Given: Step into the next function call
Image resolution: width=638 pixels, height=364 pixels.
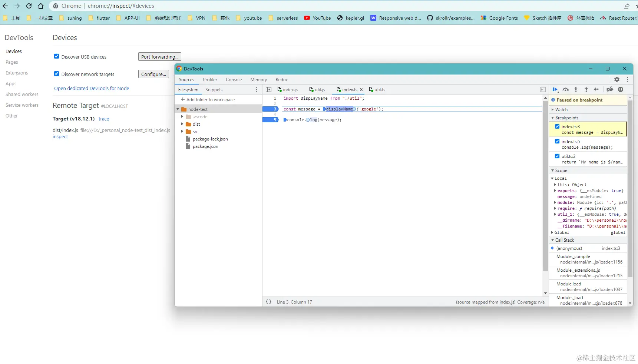Looking at the screenshot, I should click(576, 89).
